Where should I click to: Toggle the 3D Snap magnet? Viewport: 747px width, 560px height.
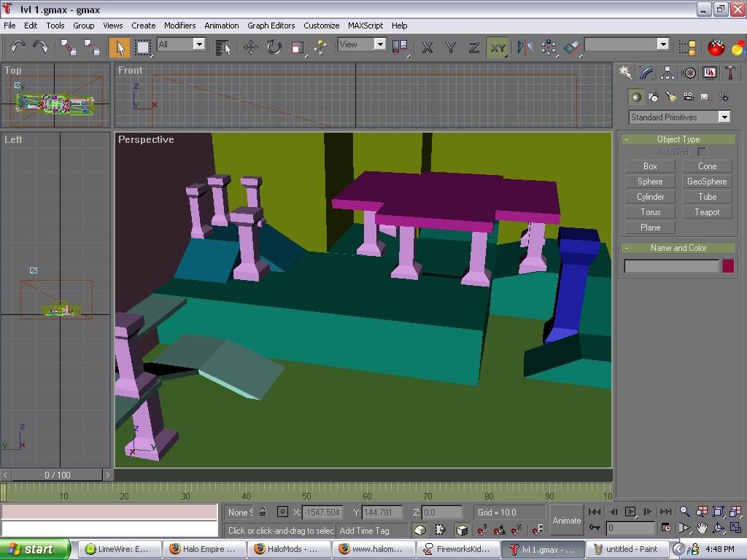[x=481, y=529]
